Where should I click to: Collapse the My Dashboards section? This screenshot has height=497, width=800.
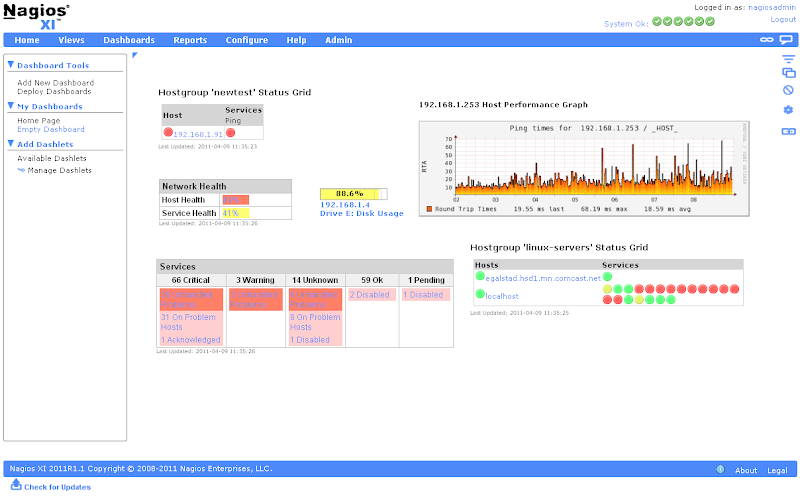pos(11,106)
